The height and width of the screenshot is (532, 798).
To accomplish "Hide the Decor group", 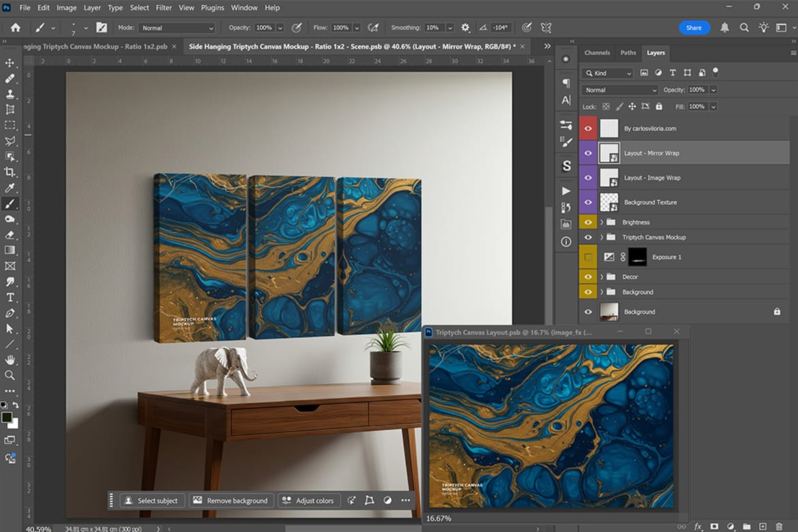I will (589, 277).
